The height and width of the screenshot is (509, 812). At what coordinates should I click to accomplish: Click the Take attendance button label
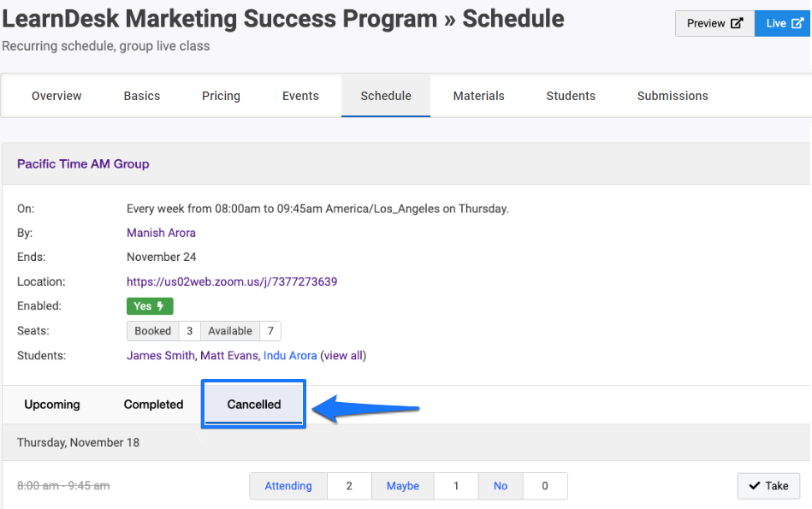pyautogui.click(x=777, y=486)
